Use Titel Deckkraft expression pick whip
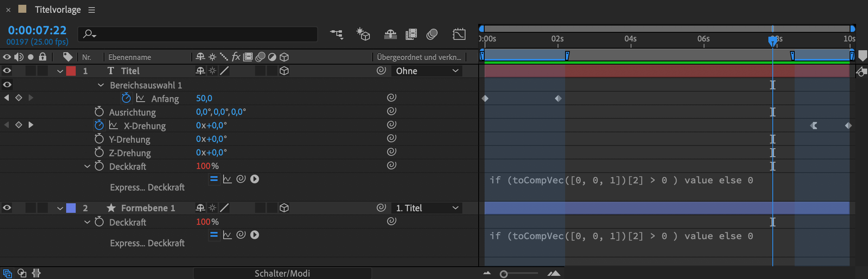868x279 pixels. coord(241,179)
